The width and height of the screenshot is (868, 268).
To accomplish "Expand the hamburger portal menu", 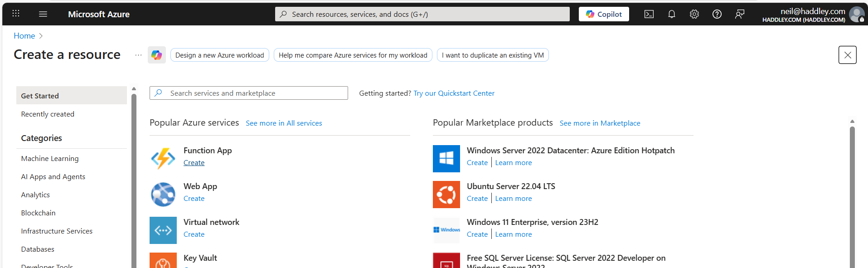I will (x=43, y=14).
